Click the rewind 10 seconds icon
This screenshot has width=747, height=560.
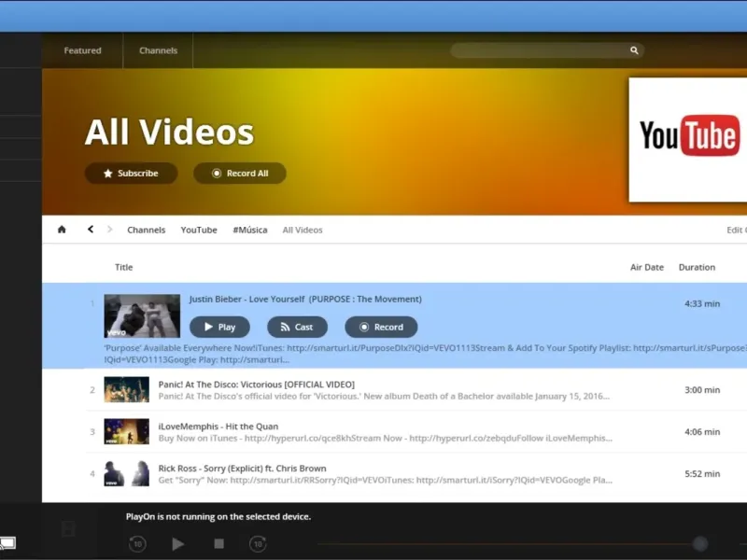[137, 543]
